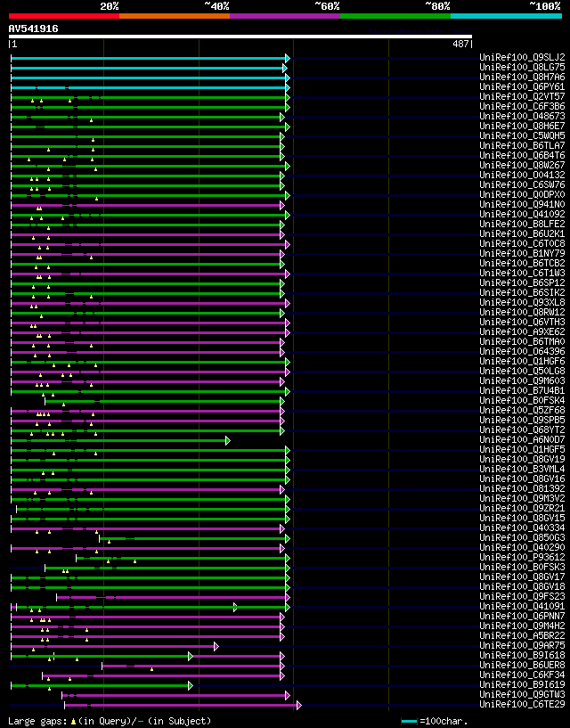Image resolution: width=570 pixels, height=728 pixels.
Task: Click the green alignment bar for UniRef100_Q8H6E7
Action: (148, 127)
